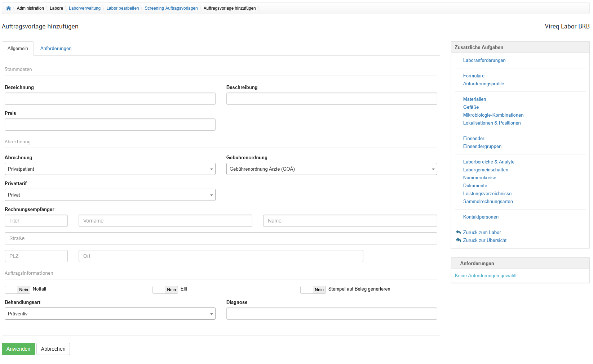Switch to the Anforderungen tab
The width and height of the screenshot is (593, 364).
(56, 49)
